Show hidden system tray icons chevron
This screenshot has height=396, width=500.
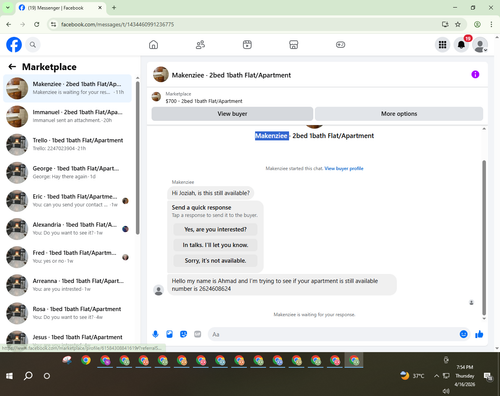click(436, 376)
